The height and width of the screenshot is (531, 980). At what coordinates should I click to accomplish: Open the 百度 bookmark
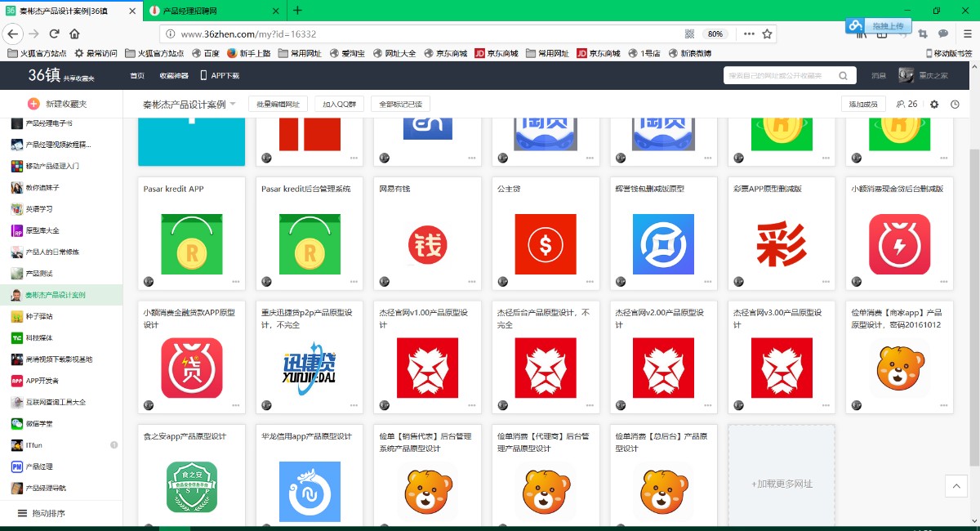click(x=206, y=54)
